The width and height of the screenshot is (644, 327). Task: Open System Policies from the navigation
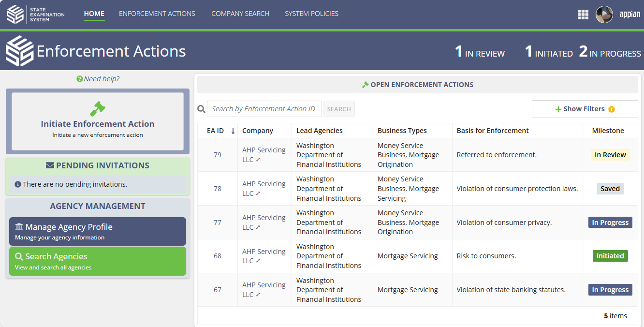pyautogui.click(x=311, y=14)
